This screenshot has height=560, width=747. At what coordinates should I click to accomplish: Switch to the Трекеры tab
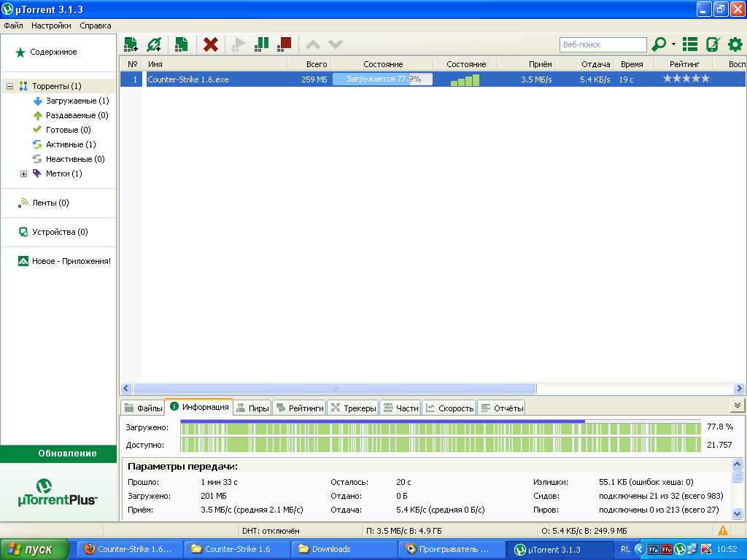354,408
